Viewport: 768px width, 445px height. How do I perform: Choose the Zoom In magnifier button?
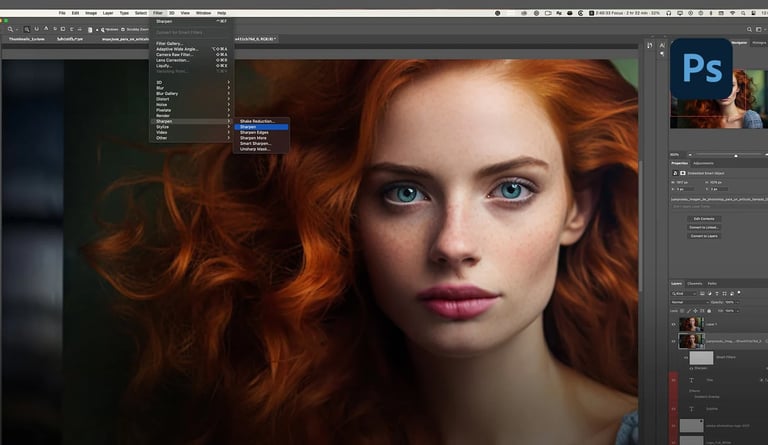[26, 29]
